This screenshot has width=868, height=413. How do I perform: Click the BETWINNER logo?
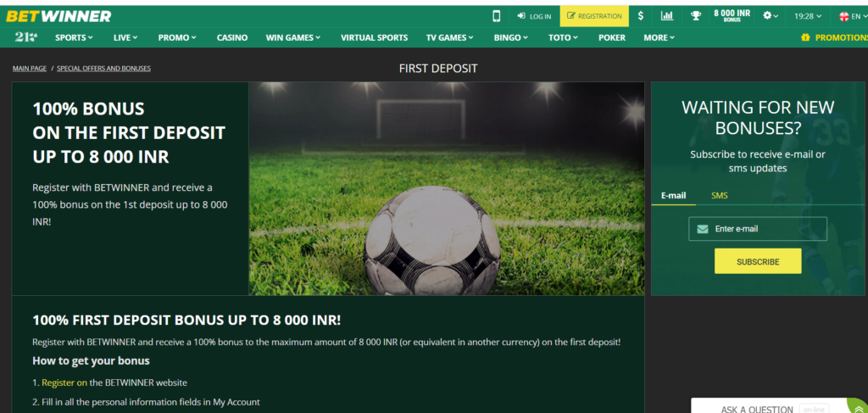(58, 17)
